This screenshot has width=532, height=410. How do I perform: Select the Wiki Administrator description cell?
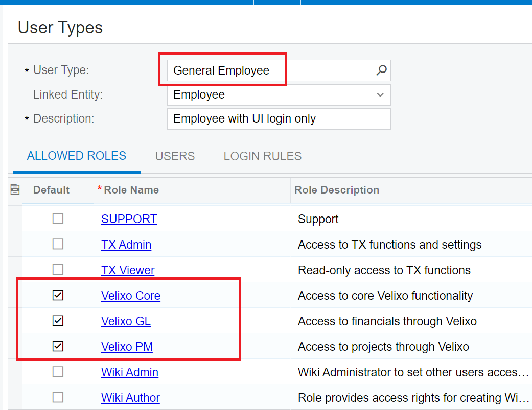411,372
